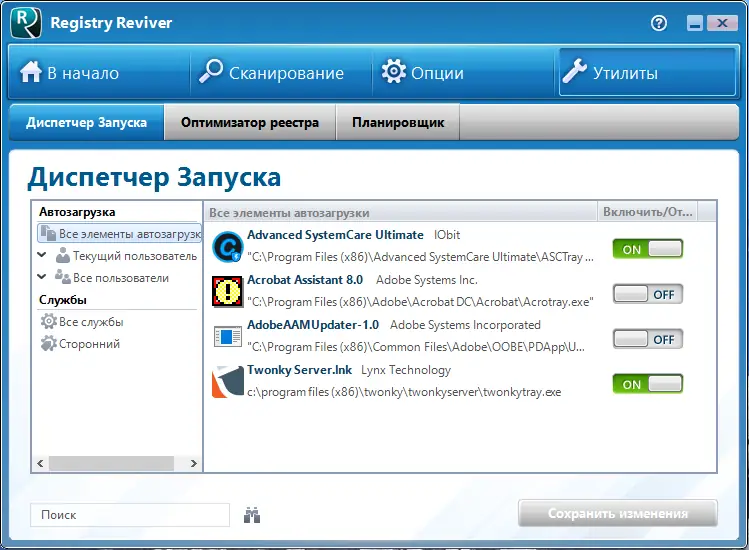The height and width of the screenshot is (550, 749).
Task: Turn off Advanced SystemCare Ultimate startup switch
Action: point(648,249)
